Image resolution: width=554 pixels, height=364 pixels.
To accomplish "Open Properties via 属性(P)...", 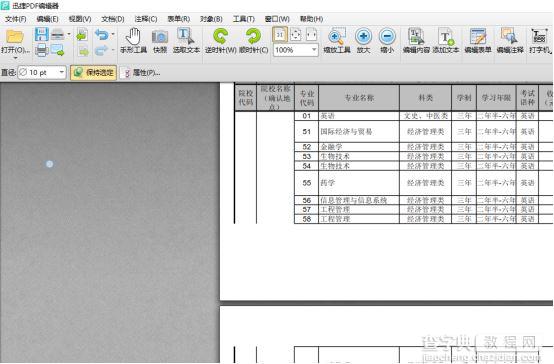I will [x=142, y=73].
